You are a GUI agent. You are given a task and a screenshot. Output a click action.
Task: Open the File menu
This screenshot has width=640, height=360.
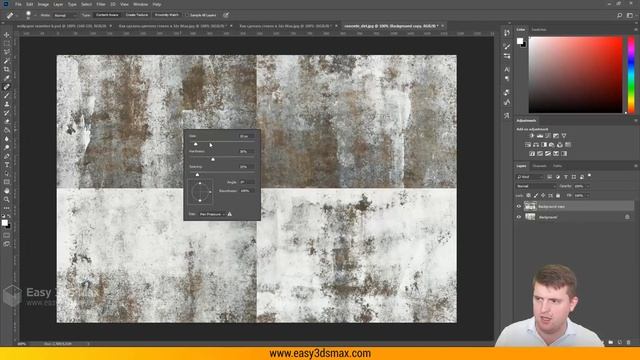coord(18,4)
